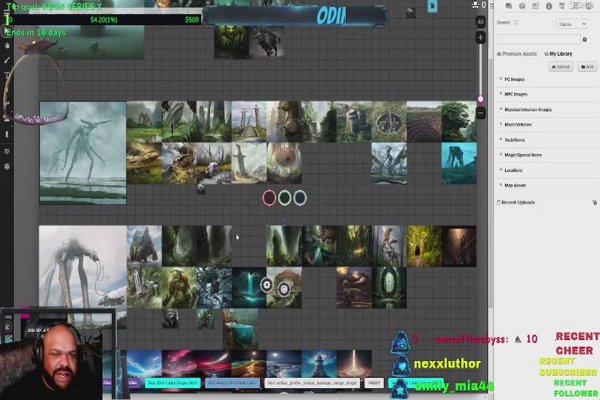Click the pink zoom slider handle
The width and height of the screenshot is (600, 400).
(481, 100)
